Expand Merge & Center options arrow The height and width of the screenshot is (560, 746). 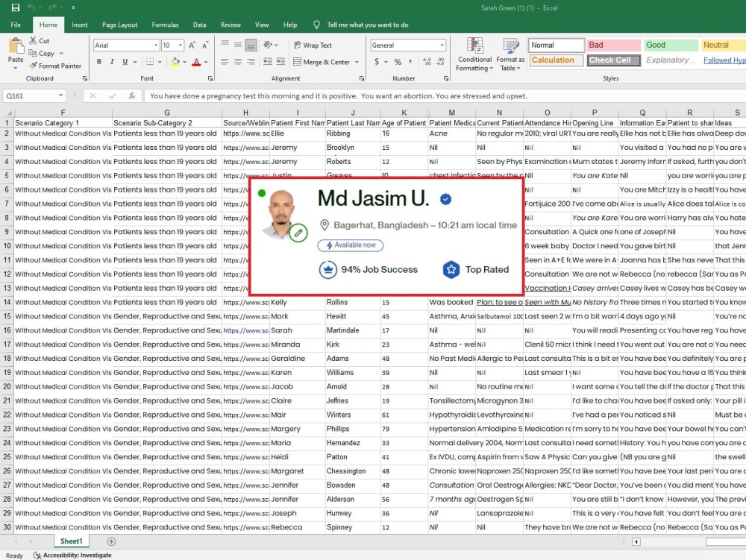click(357, 62)
